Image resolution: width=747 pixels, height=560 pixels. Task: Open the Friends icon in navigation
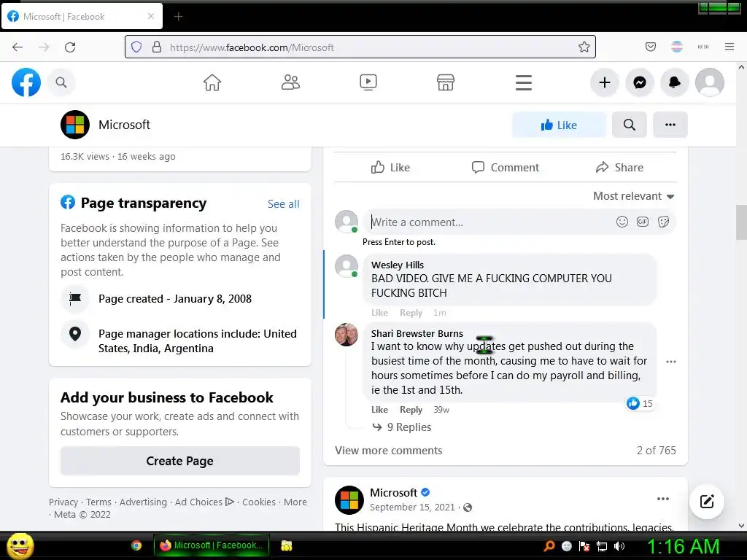290,82
